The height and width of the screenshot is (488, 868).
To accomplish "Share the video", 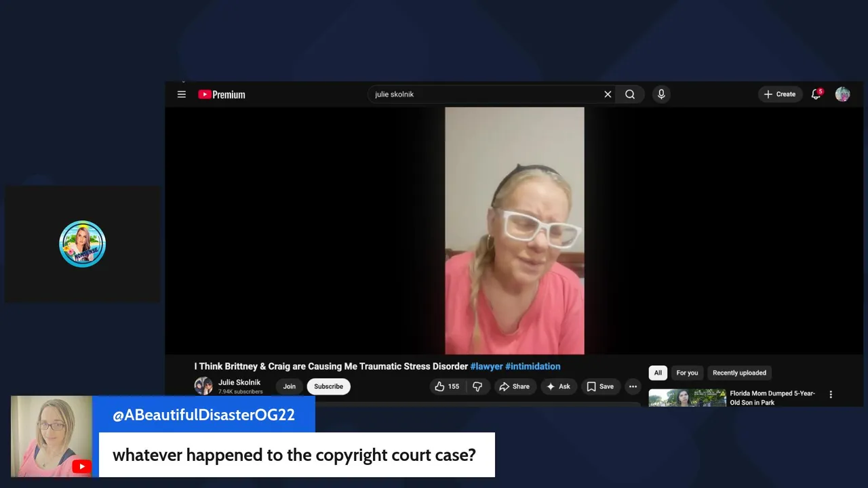I will (x=514, y=386).
